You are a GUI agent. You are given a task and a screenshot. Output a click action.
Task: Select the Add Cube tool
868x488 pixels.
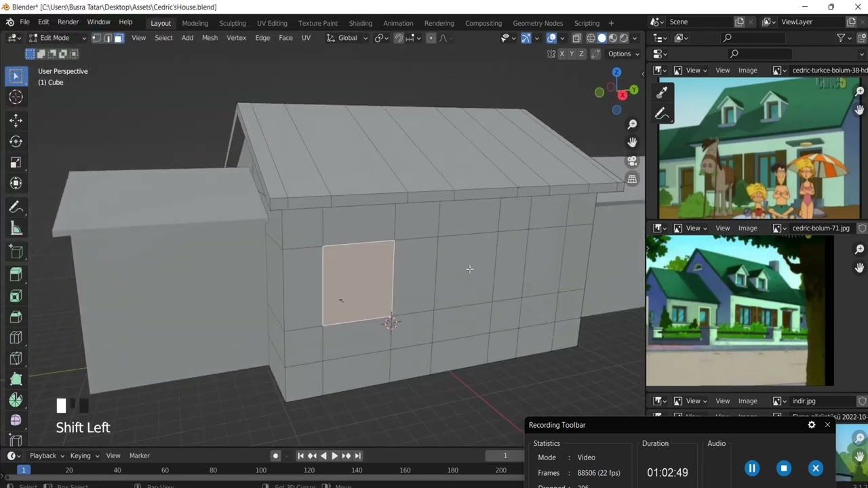click(x=16, y=252)
